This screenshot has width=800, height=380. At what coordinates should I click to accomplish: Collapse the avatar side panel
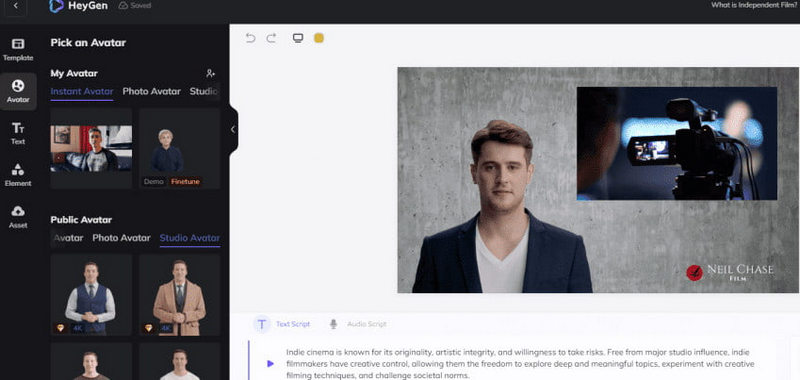tap(233, 130)
